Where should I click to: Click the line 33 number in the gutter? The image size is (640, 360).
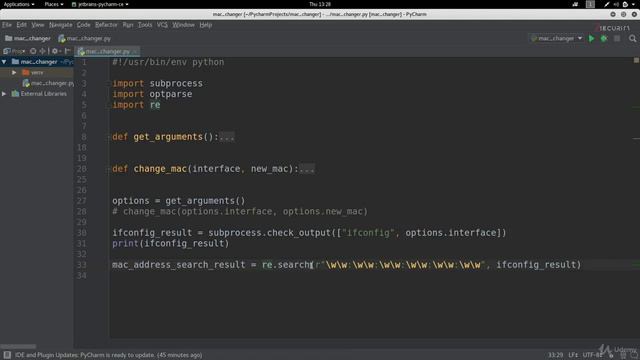(x=82, y=265)
